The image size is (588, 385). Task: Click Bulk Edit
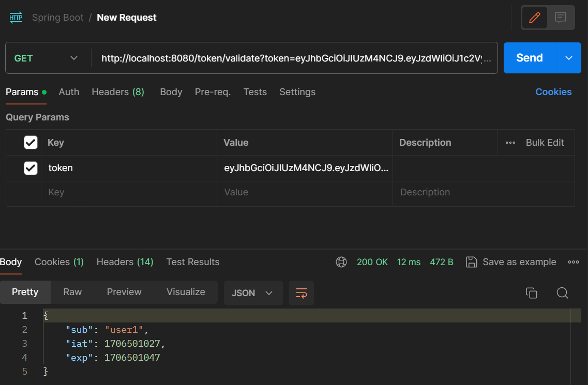tap(545, 143)
